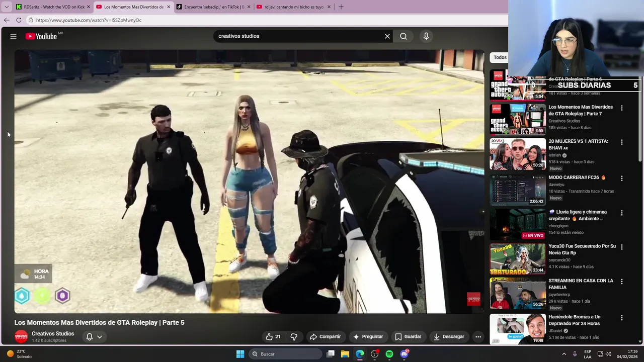Switch to rd javi cantando tab
The image size is (644, 362).
(294, 7)
